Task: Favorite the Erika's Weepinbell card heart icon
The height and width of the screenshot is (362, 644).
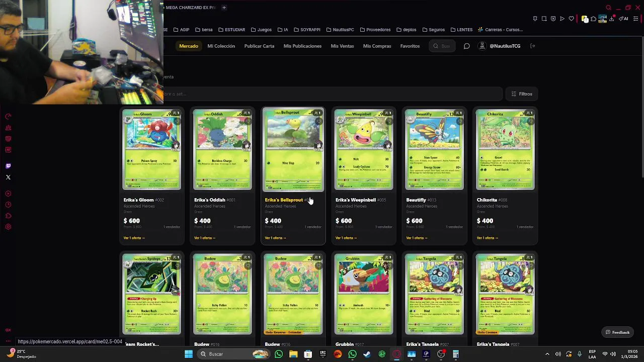Action: point(389,121)
